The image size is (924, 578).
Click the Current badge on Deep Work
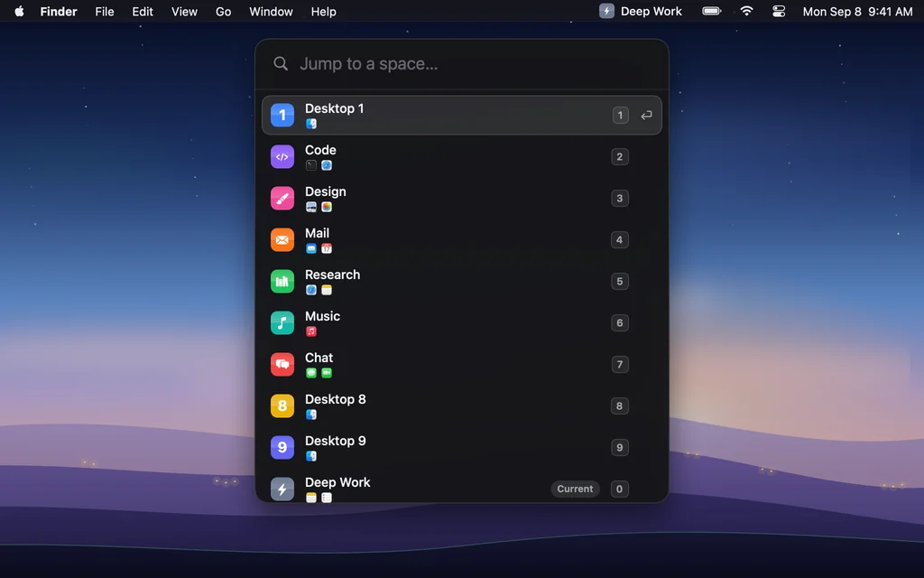pos(575,489)
